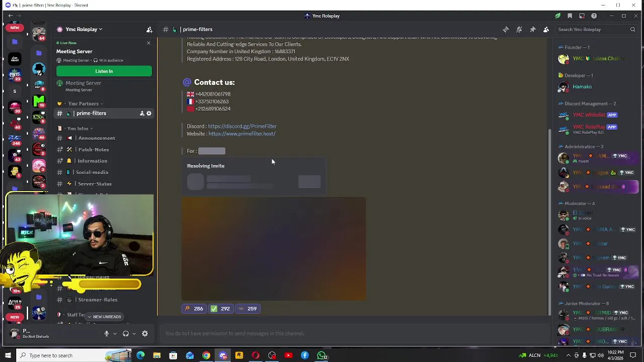This screenshot has height=362, width=644.
Task: Click the back arrow in Discord title bar
Action: point(11,16)
